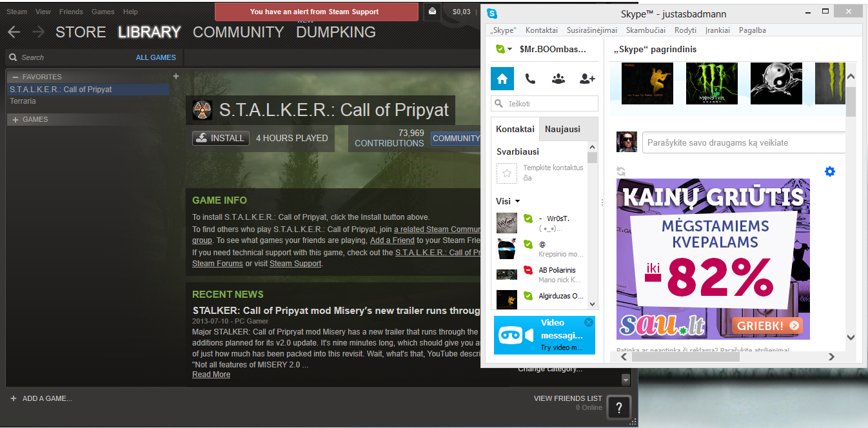
Task: Open the Games menu in Steam
Action: [103, 12]
